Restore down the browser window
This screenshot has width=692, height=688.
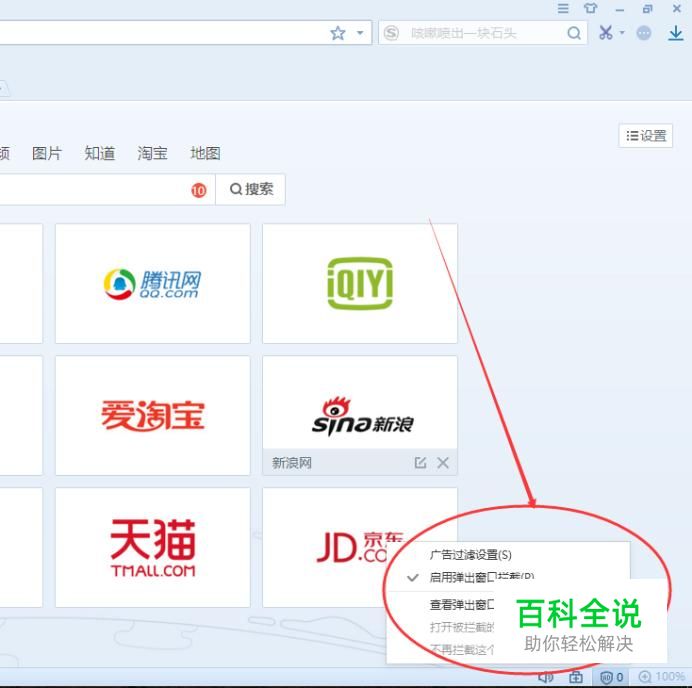click(647, 8)
